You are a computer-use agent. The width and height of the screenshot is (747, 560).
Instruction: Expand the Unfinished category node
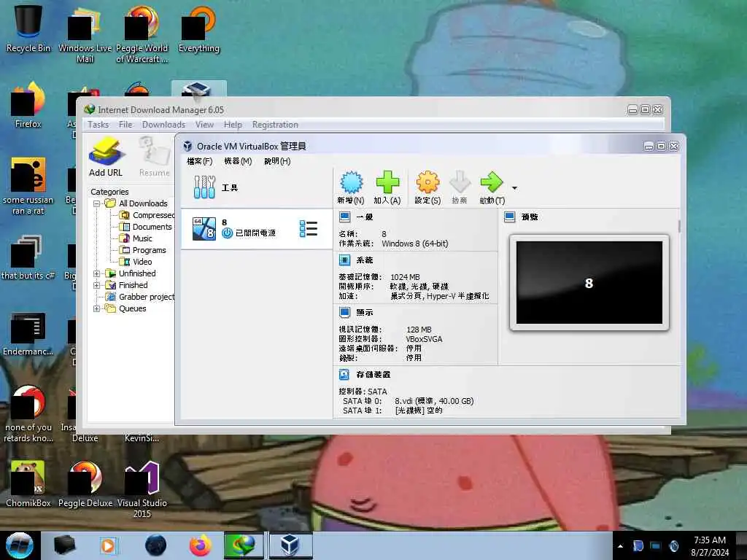97,273
